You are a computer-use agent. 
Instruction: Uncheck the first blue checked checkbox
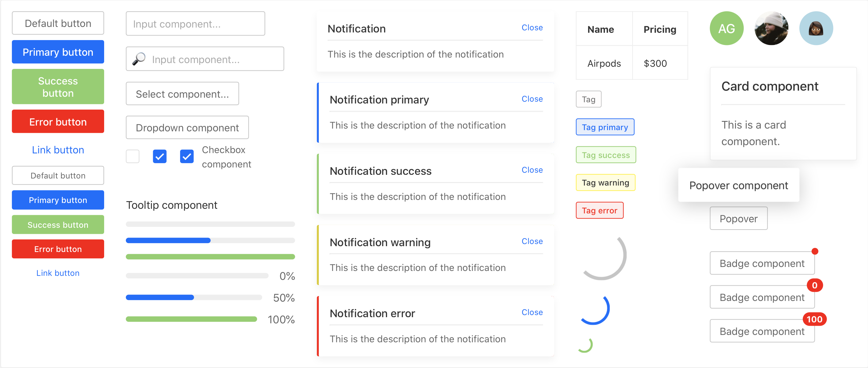point(159,156)
